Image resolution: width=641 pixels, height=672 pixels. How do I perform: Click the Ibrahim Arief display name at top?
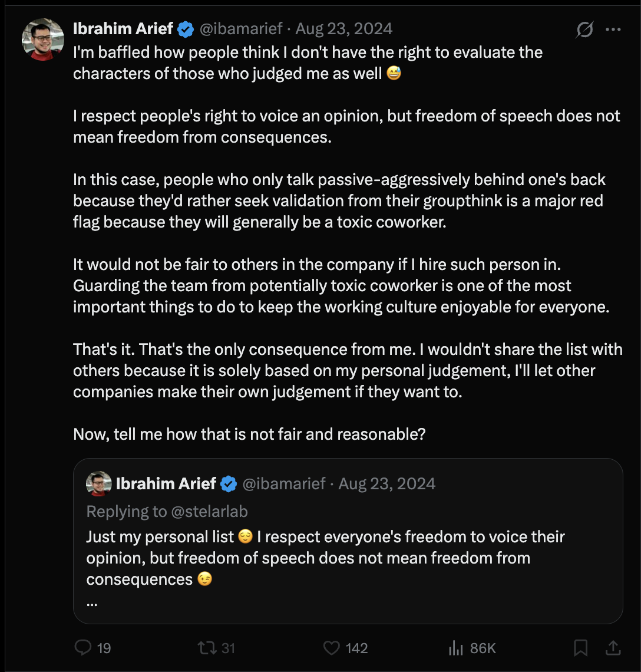click(123, 29)
